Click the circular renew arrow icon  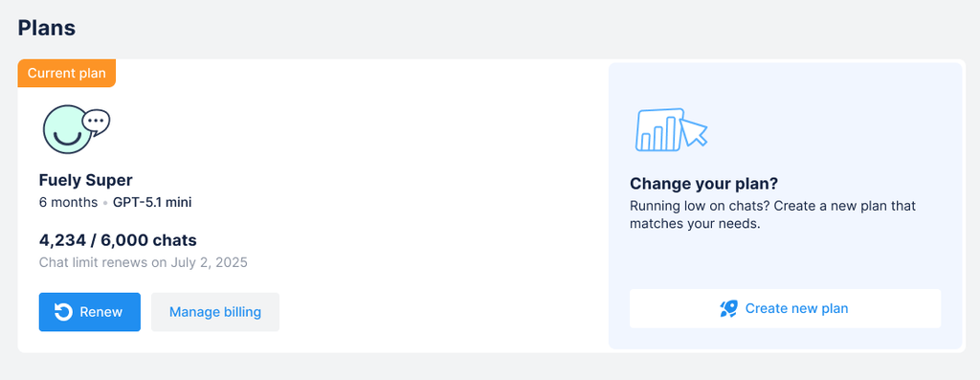tap(63, 312)
